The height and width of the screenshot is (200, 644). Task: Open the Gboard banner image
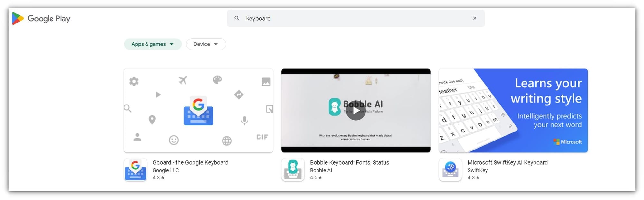[x=198, y=110]
